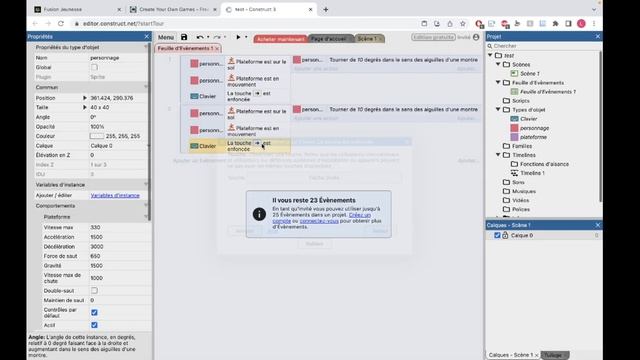Toggle Double-saut checkbox

coord(94,291)
